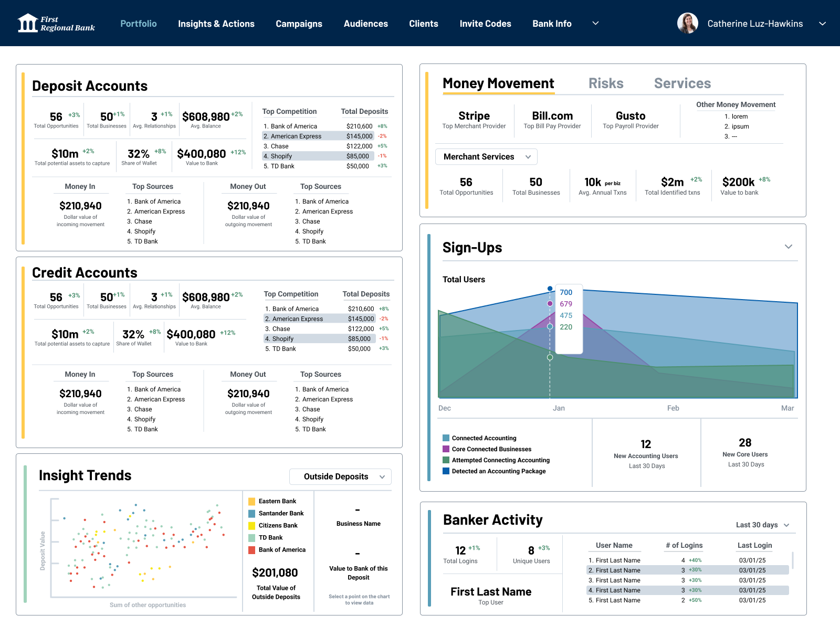Open the Campaigns page
840x637 pixels.
pos(299,24)
